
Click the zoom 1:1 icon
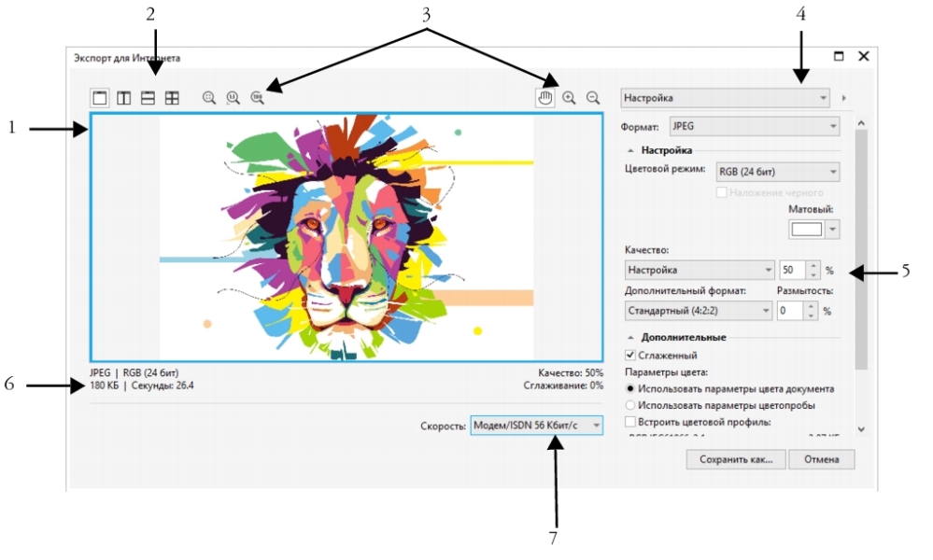[x=233, y=98]
